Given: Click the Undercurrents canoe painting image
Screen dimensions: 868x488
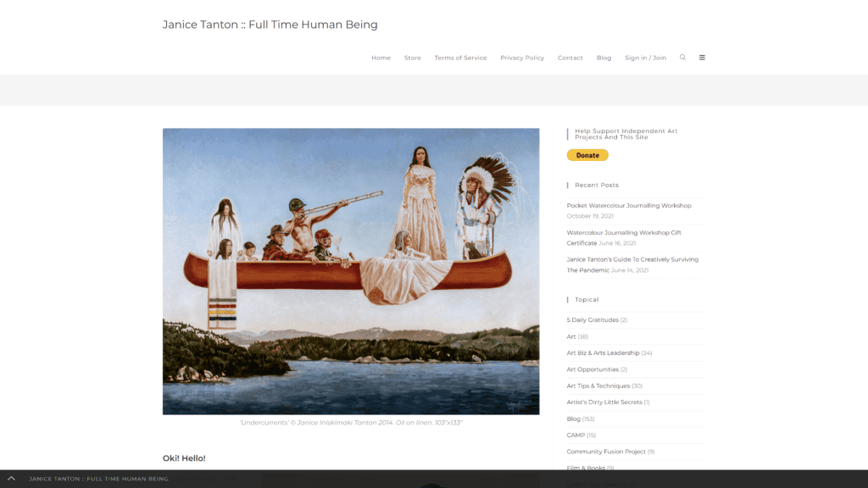Looking at the screenshot, I should (x=351, y=271).
